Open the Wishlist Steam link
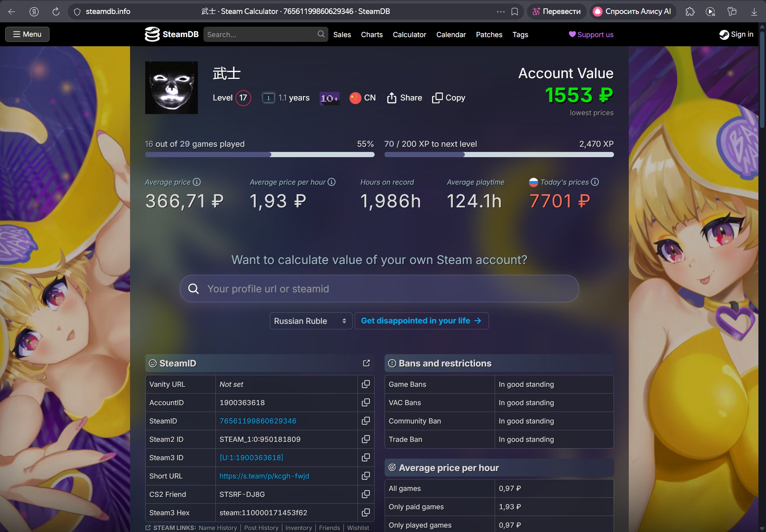The width and height of the screenshot is (766, 532). click(358, 528)
